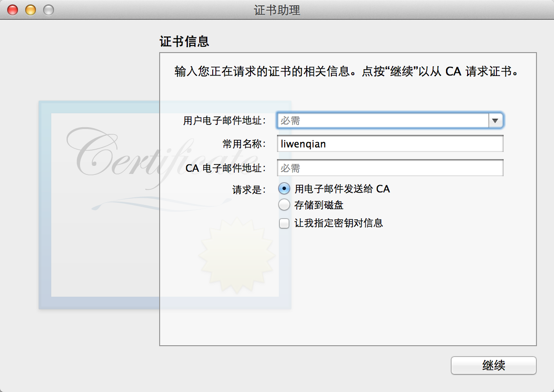This screenshot has width=554, height=392.
Task: Click the 继续 button
Action: tap(494, 365)
